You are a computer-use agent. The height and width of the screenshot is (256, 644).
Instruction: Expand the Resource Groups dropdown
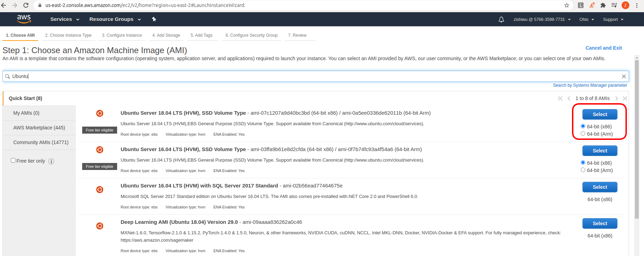(115, 19)
